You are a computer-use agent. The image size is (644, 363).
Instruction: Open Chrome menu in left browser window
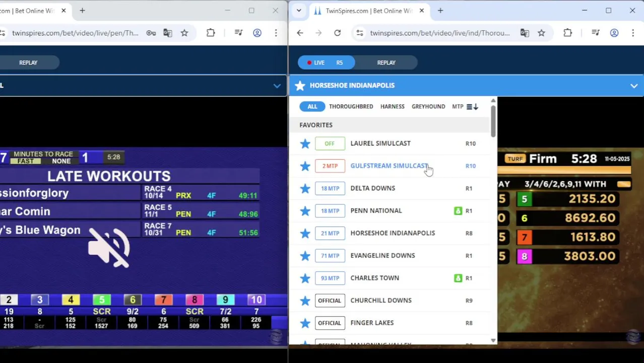click(276, 33)
